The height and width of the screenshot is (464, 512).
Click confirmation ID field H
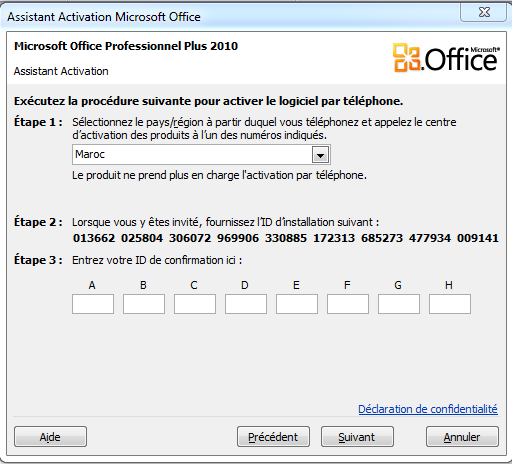coord(450,304)
